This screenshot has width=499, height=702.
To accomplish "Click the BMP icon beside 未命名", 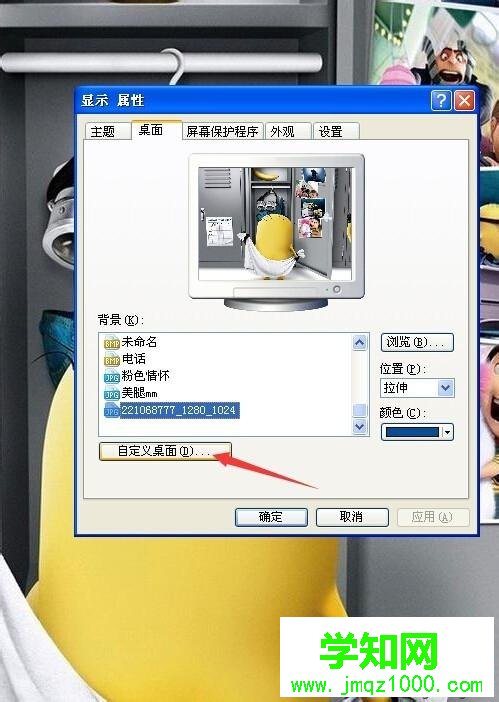I will click(x=111, y=342).
